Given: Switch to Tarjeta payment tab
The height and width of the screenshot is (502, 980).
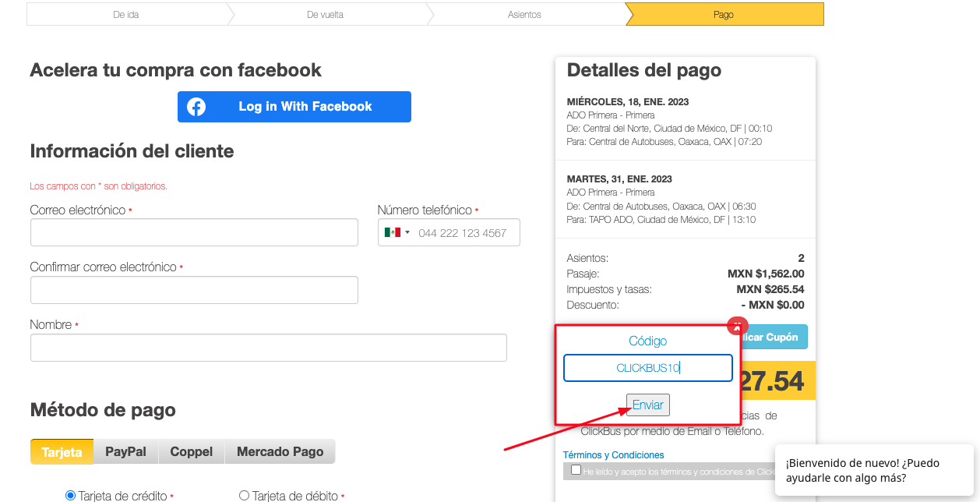Looking at the screenshot, I should [x=62, y=452].
